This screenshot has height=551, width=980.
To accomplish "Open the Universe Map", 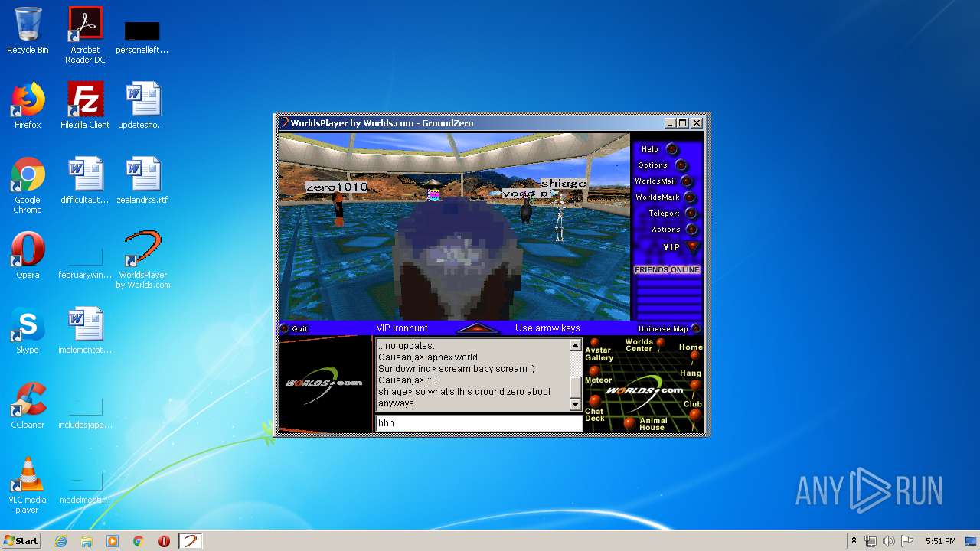I will [669, 328].
